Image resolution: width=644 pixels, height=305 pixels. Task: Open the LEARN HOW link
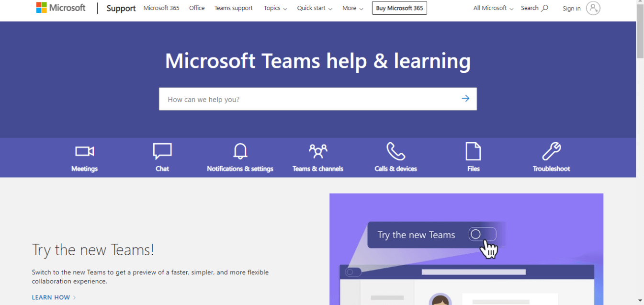[x=54, y=297]
